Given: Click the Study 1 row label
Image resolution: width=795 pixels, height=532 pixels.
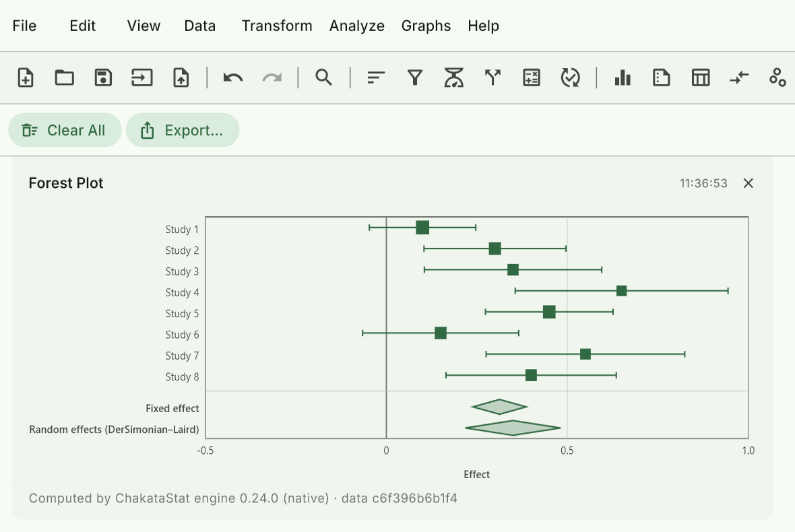Looking at the screenshot, I should click(182, 230).
